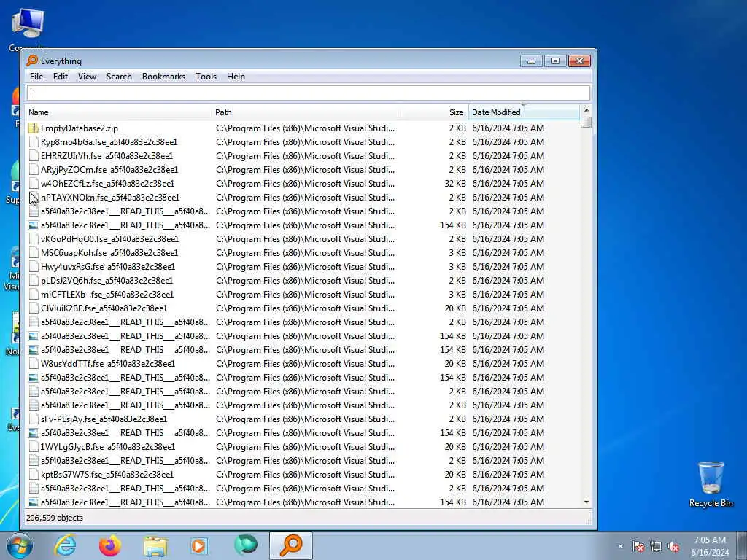Show hidden system tray icons
747x560 pixels.
[x=620, y=547]
